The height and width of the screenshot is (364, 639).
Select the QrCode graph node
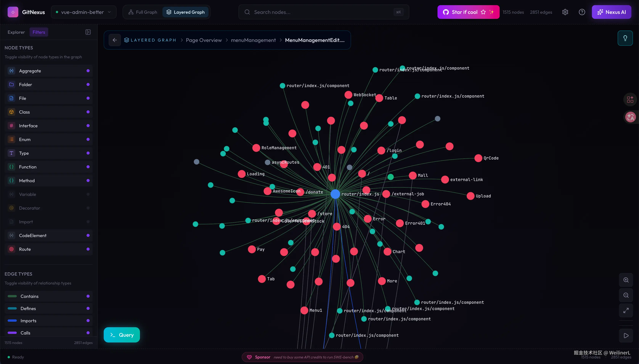[478, 158]
